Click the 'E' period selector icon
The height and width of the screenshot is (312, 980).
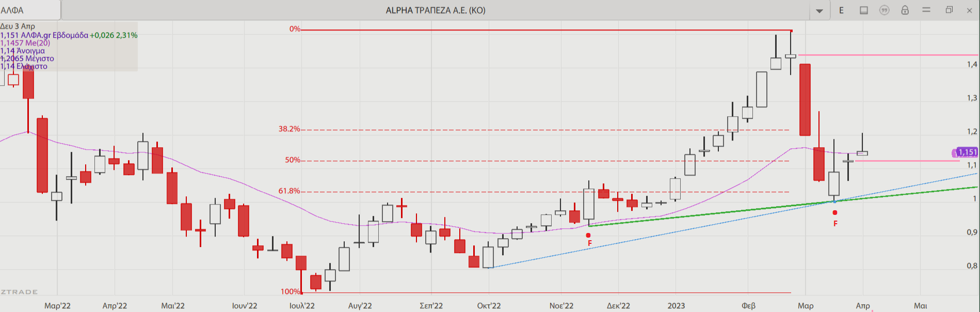841,10
